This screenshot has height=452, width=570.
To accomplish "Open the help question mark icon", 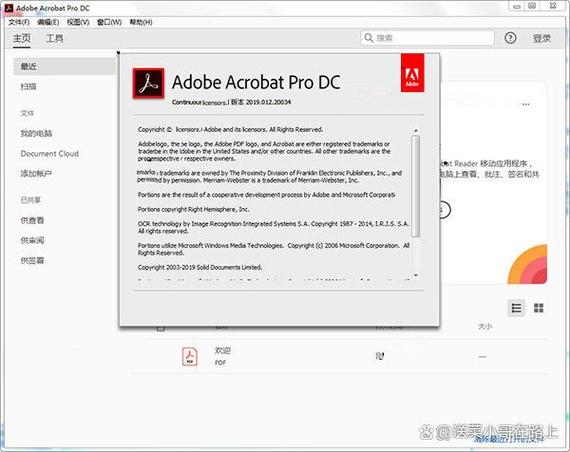I will coord(510,38).
